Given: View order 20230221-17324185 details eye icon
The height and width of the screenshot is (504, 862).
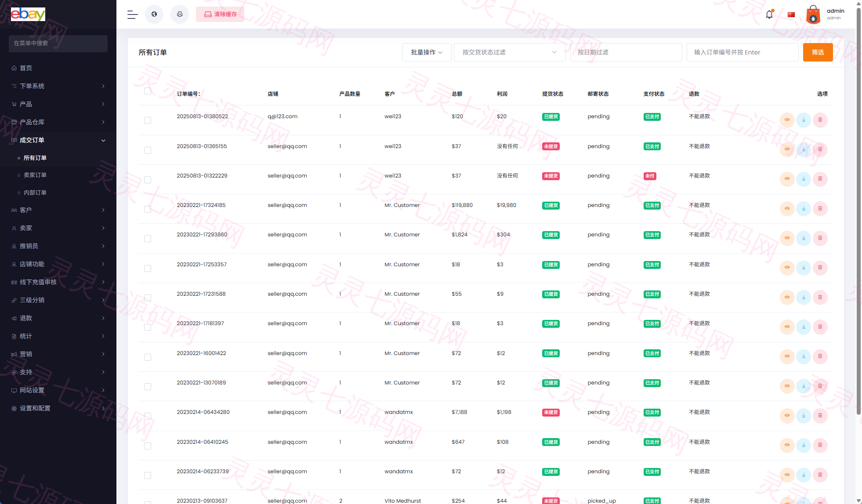Looking at the screenshot, I should coord(787,208).
